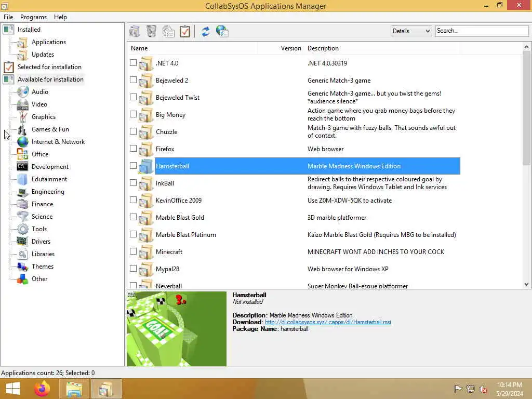Check the .NET 4.0 checkbox
Image resolution: width=532 pixels, height=399 pixels.
click(x=134, y=63)
